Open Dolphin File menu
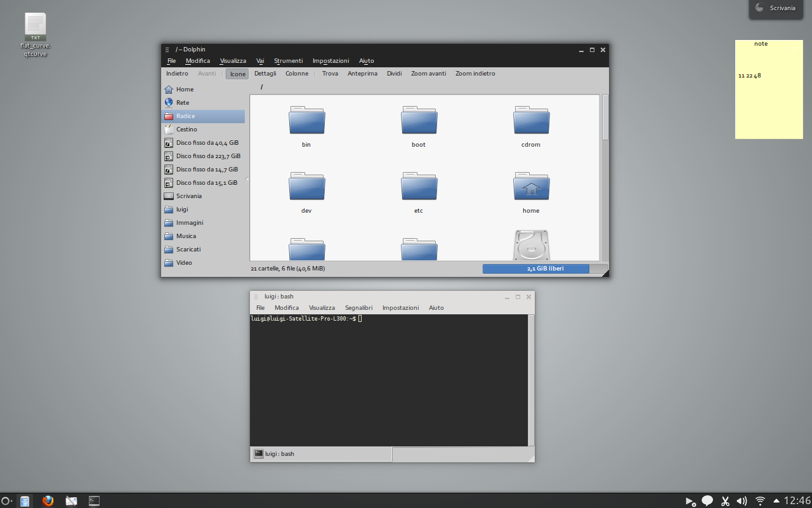 tap(171, 61)
